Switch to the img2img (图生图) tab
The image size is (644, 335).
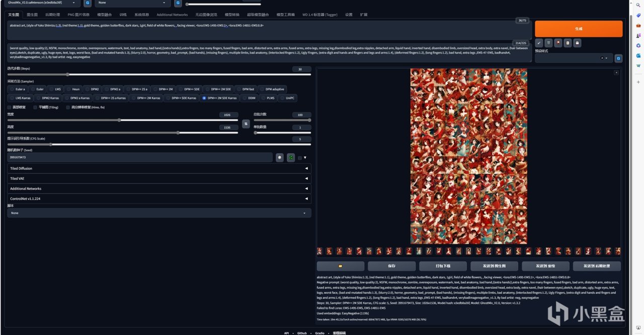coord(32,15)
